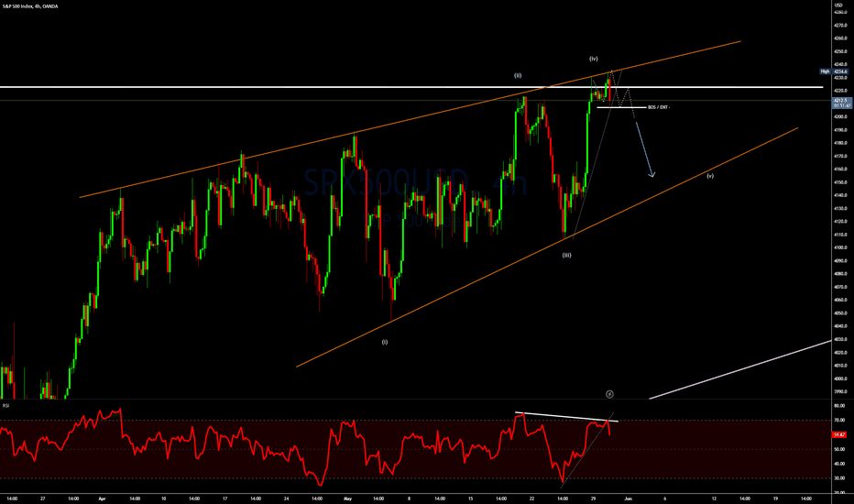Select the white rising trendline at lower right
This screenshot has height=504, width=854.
pyautogui.click(x=740, y=369)
